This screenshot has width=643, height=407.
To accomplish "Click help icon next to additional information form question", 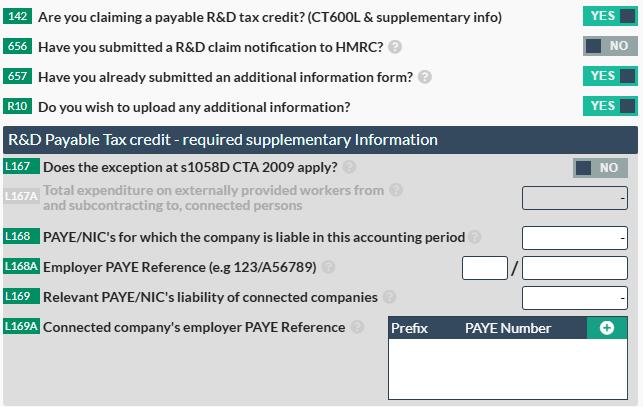I will click(x=425, y=77).
